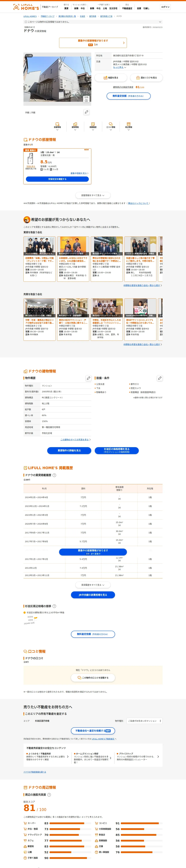Click 賃貸物件の詳細を見る button
Screen dimensions: 186x868
pyautogui.click(x=69, y=450)
